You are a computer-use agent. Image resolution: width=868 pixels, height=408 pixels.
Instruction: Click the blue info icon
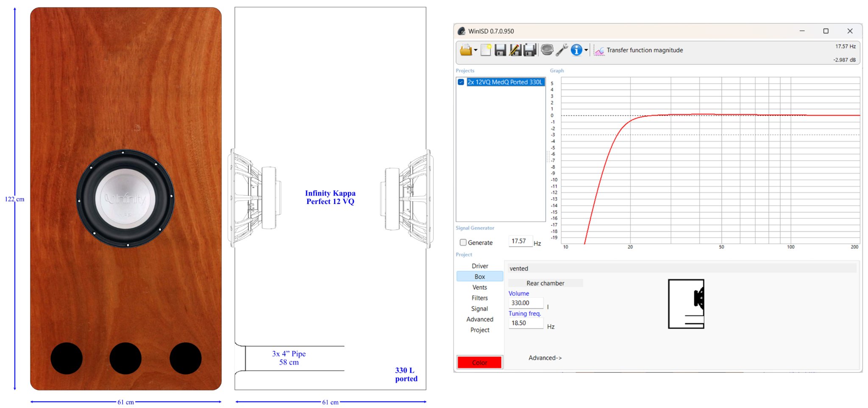pyautogui.click(x=576, y=50)
